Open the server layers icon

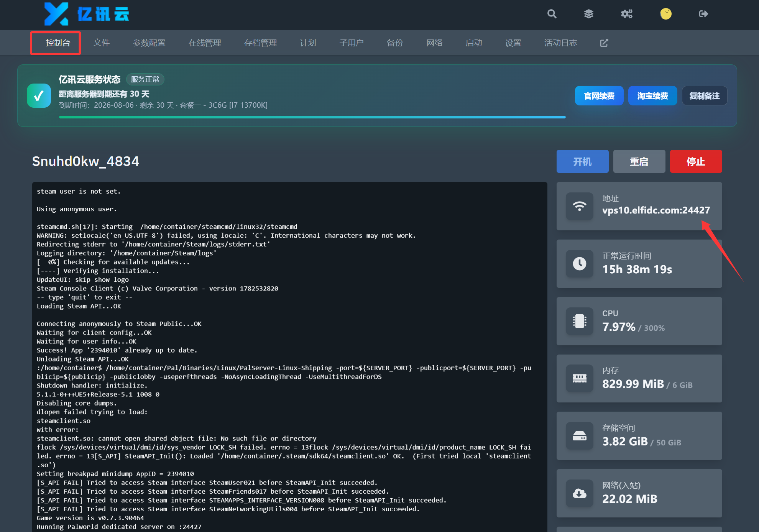pyautogui.click(x=589, y=14)
